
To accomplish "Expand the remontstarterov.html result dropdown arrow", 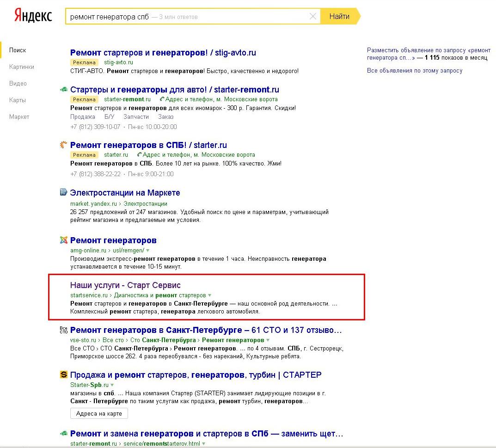I will pos(204,443).
